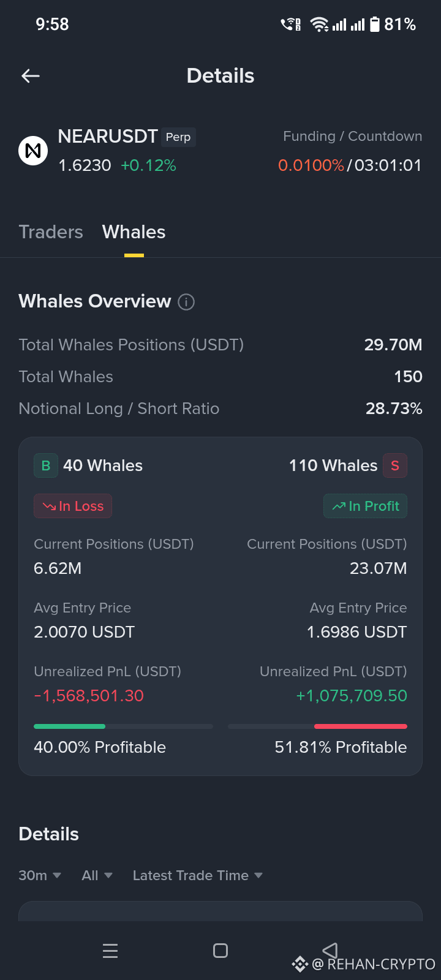Tap the In Loss tag
Screen dimensions: 441x980
73,506
